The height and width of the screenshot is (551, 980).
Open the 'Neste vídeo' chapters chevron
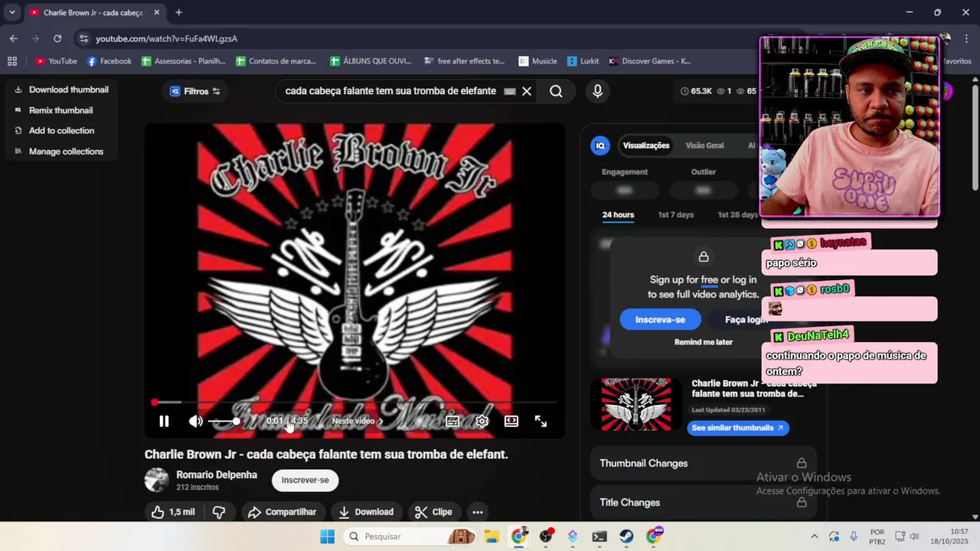381,421
